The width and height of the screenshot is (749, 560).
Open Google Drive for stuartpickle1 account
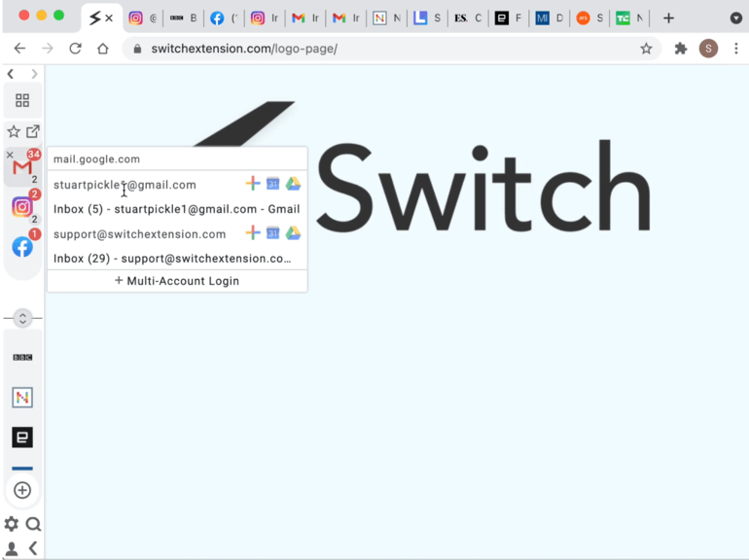[x=293, y=184]
